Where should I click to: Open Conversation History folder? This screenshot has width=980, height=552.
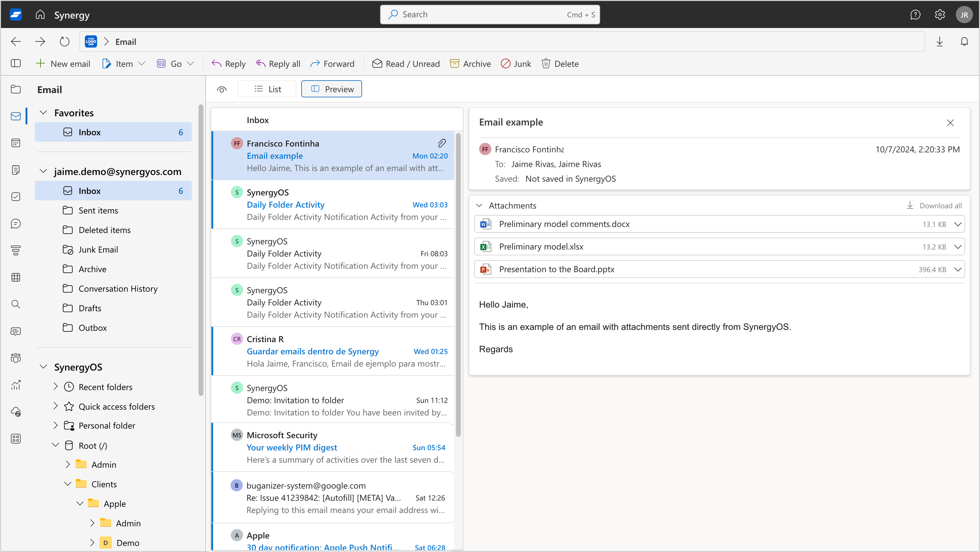point(113,289)
